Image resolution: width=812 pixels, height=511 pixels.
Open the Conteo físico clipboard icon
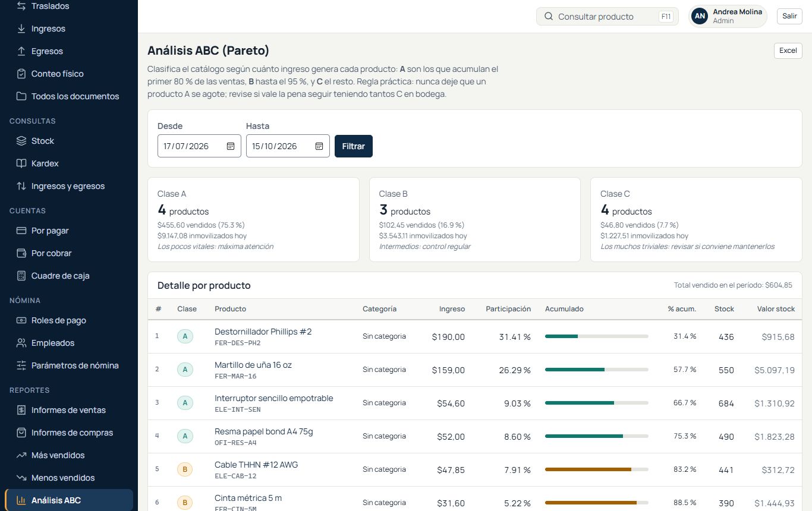pos(21,74)
